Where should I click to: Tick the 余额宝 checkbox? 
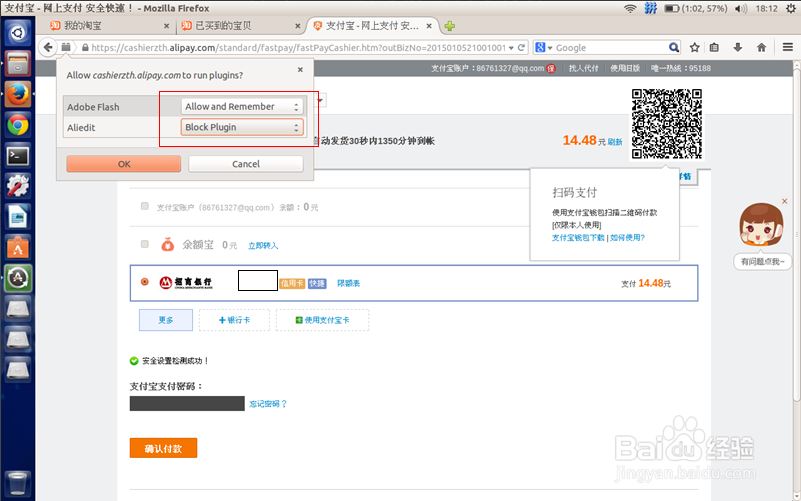[x=145, y=244]
